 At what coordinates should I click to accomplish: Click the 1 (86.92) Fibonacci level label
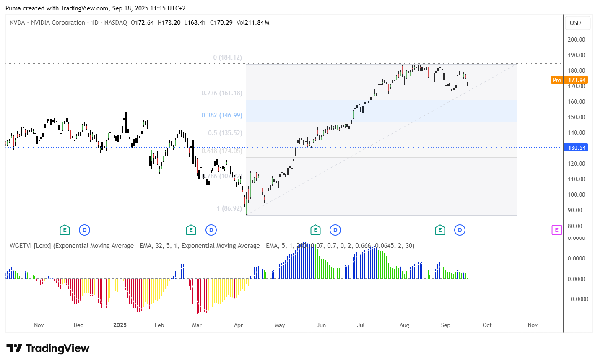(229, 208)
